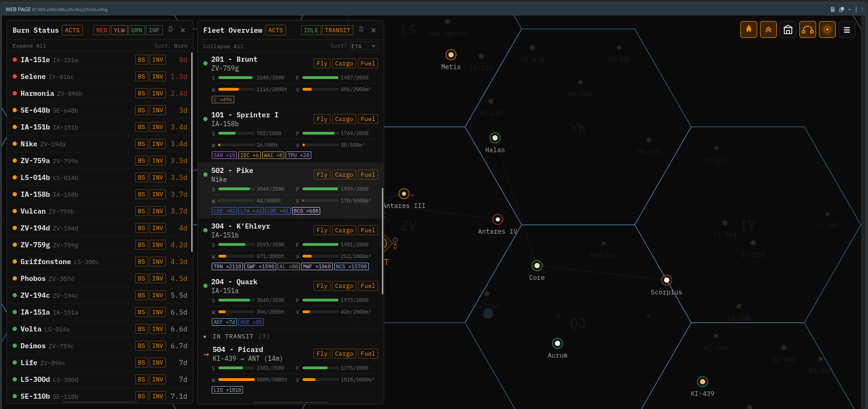Click Picard's weight bar 5000/5000t
This screenshot has width=868, height=409.
(237, 380)
